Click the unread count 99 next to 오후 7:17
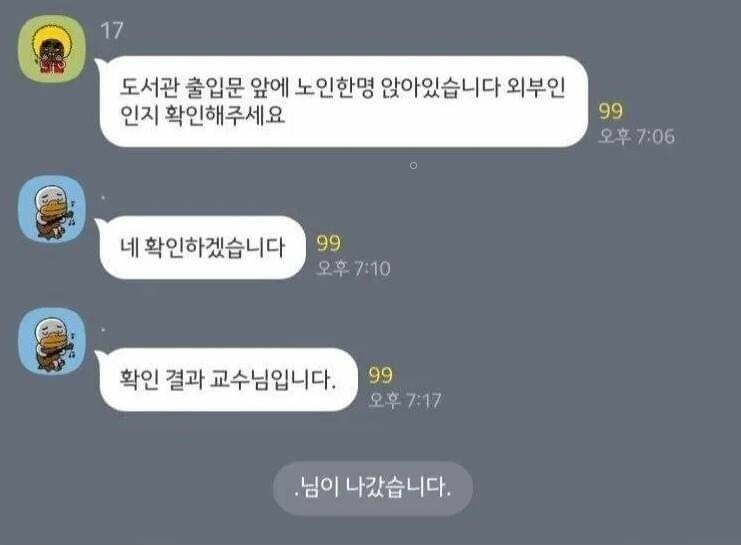The width and height of the screenshot is (741, 545). click(x=380, y=375)
